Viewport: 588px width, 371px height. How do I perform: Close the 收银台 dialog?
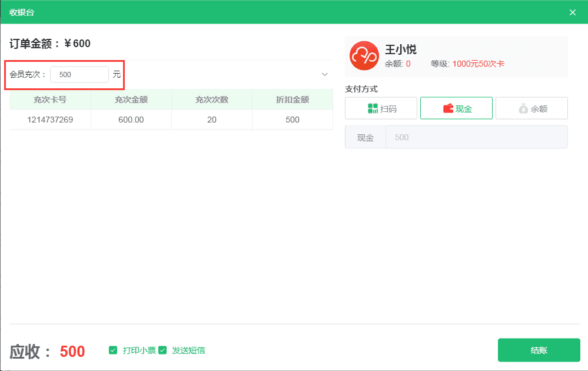point(572,12)
